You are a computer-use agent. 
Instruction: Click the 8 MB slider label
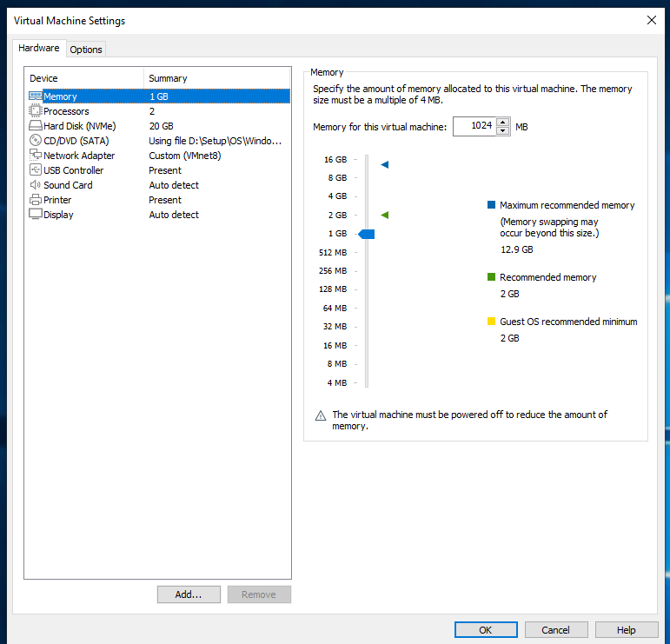(337, 363)
